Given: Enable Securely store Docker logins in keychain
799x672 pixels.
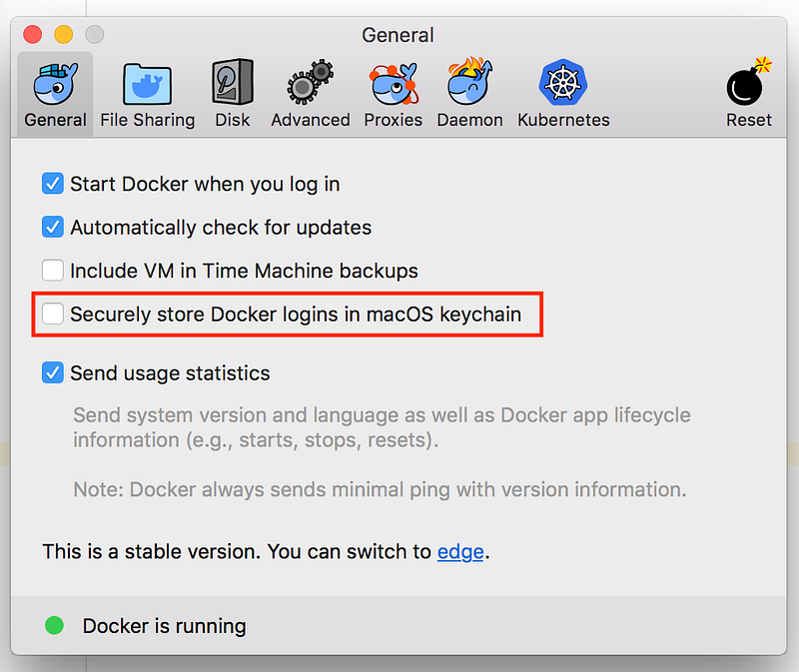Looking at the screenshot, I should coord(53,314).
